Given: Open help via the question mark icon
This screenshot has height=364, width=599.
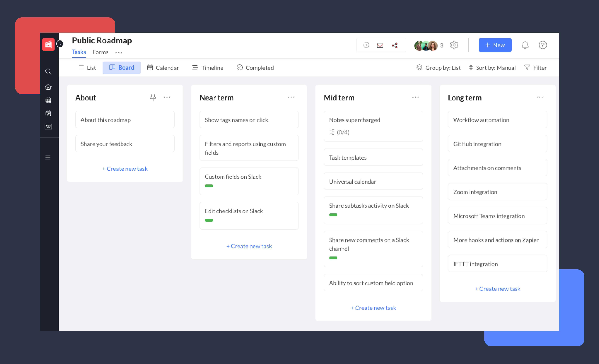Looking at the screenshot, I should pos(543,45).
